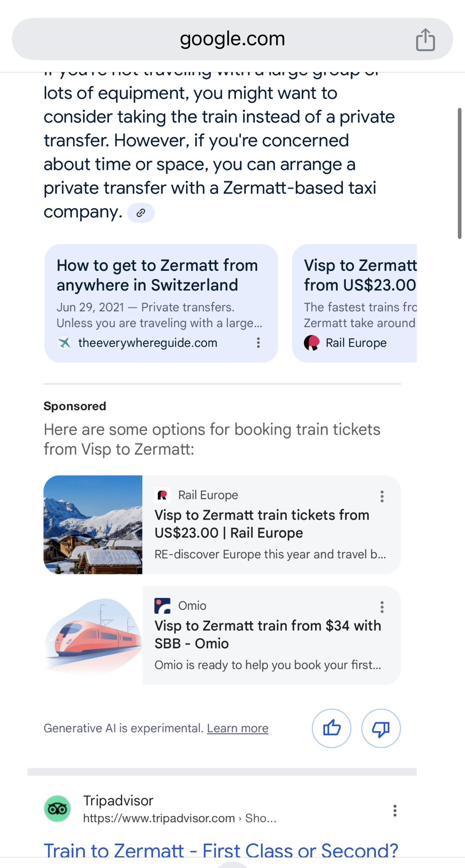Click the Rail Europe logo in source card
This screenshot has height=868, width=465.
tap(312, 342)
